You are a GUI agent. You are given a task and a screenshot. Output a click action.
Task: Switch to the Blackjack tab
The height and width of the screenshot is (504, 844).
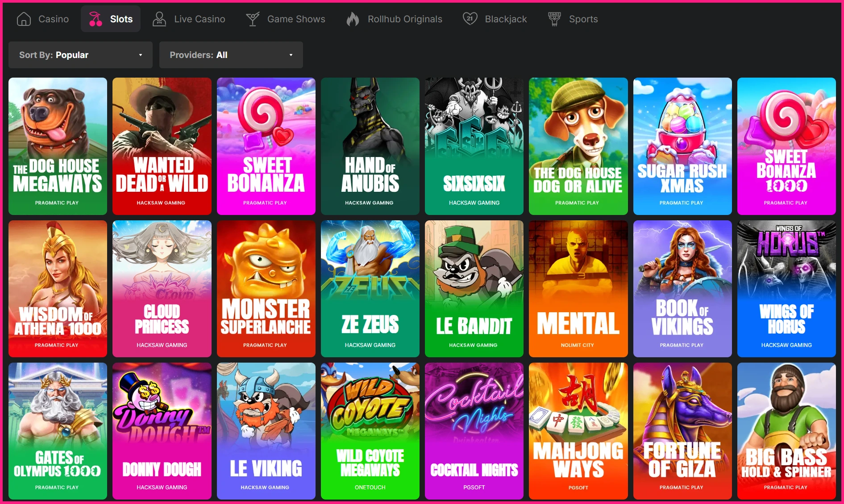pos(495,19)
